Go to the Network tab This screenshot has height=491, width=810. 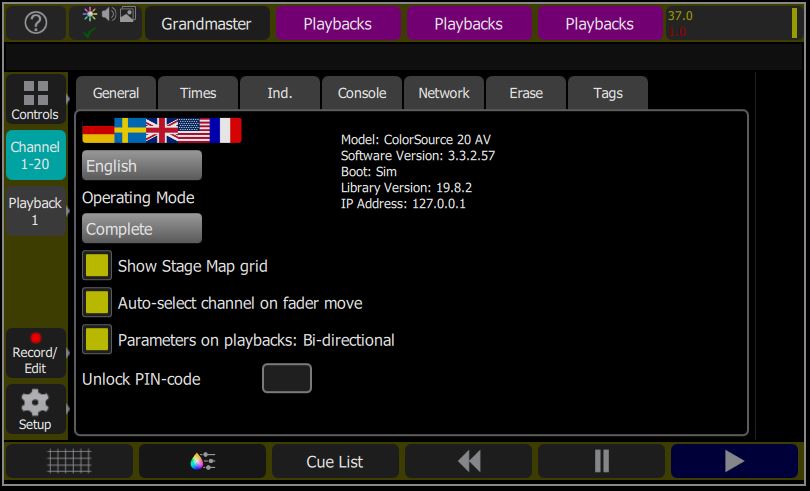pos(444,93)
